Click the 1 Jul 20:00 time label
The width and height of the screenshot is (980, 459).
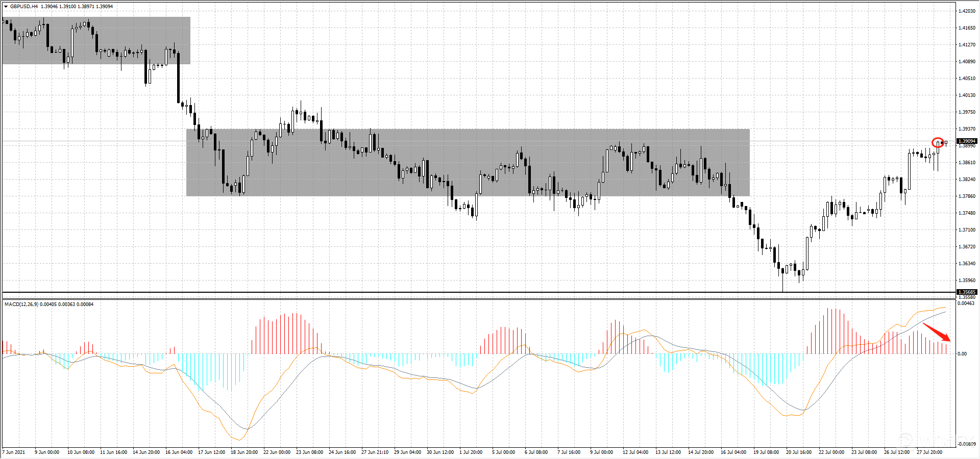(471, 452)
